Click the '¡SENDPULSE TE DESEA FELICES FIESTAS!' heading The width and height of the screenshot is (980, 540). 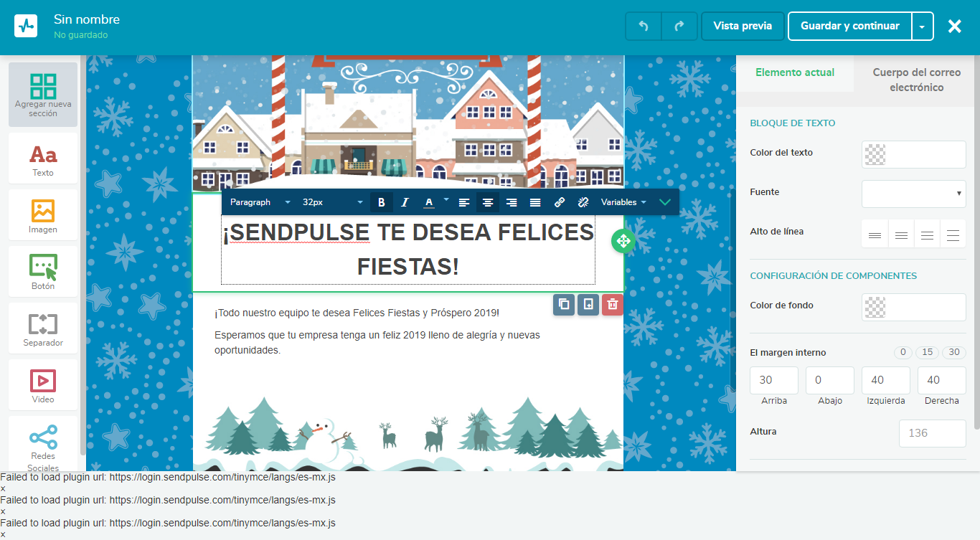pos(408,250)
